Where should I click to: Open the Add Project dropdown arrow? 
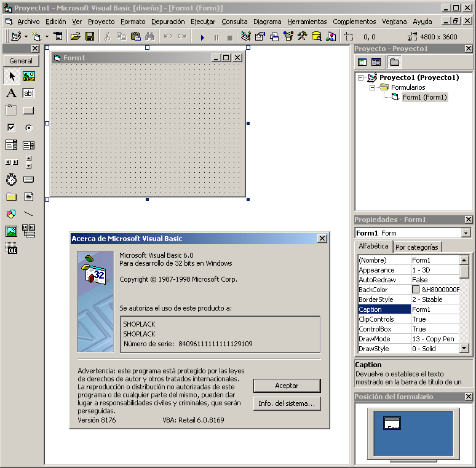26,37
